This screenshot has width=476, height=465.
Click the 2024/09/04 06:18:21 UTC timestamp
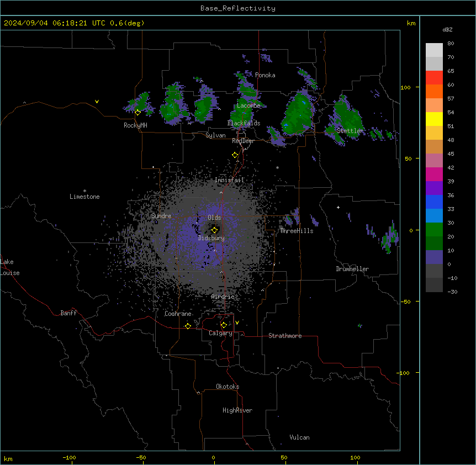[x=74, y=23]
